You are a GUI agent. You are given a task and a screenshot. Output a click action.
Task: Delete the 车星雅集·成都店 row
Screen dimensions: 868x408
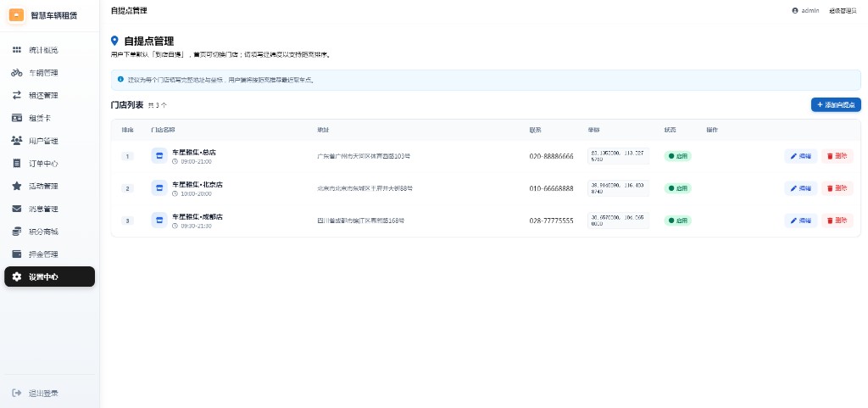[x=837, y=221]
